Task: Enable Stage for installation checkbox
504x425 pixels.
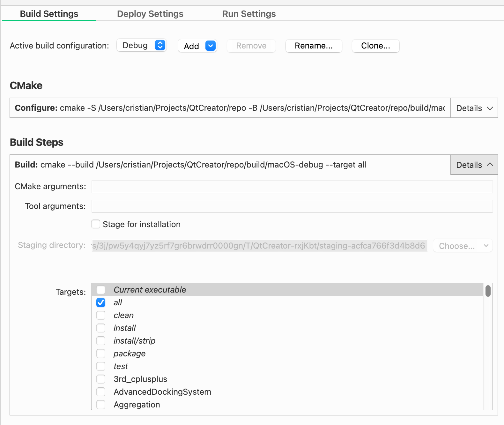Action: pos(96,224)
